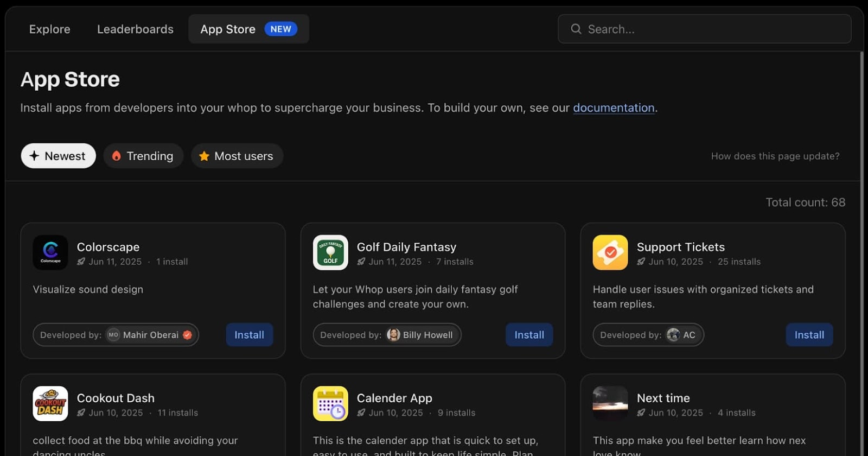Click rocket icon beside Support Tickets date
Viewport: 868px width, 456px height.
[641, 262]
